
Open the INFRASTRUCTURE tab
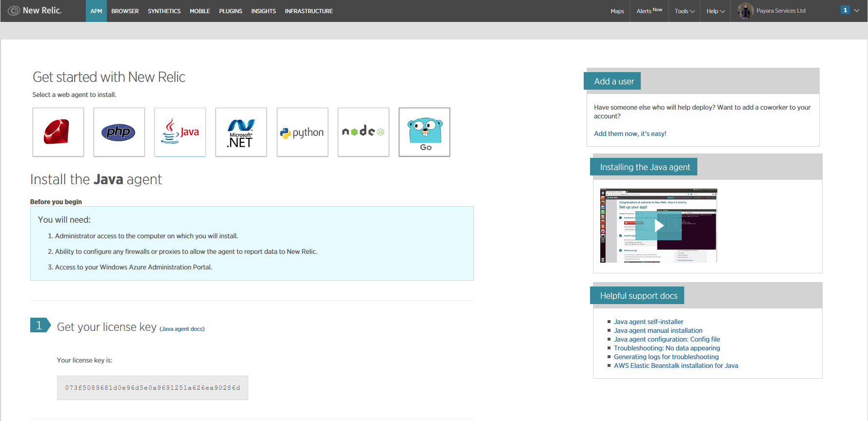[x=309, y=11]
